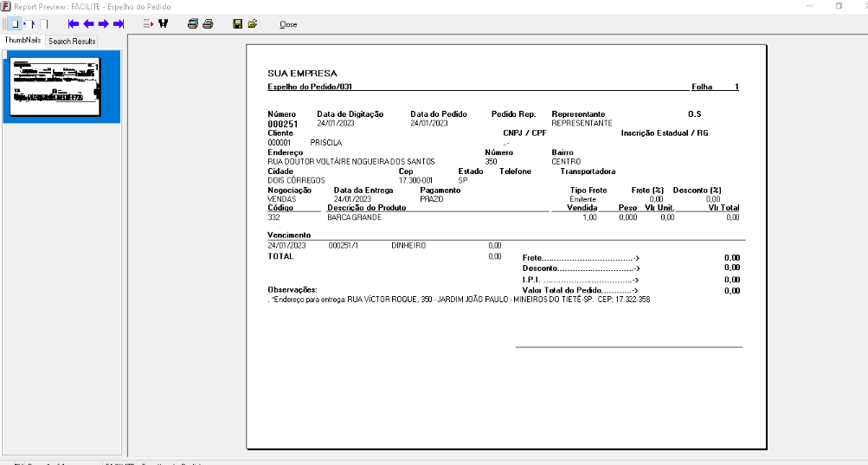
Task: Click the Vendida quantity 1,00
Action: (x=589, y=217)
